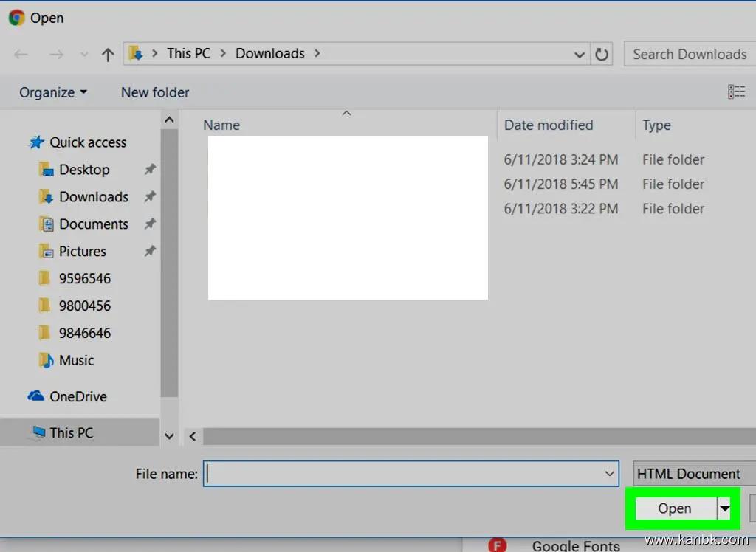Click the view options icon
Viewport: 756px width, 552px height.
736,92
